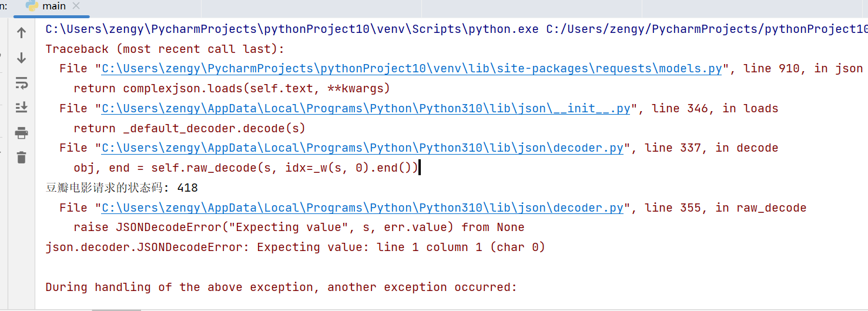Click the Print console output icon
Image resolution: width=868 pixels, height=311 pixels.
pos(22,132)
